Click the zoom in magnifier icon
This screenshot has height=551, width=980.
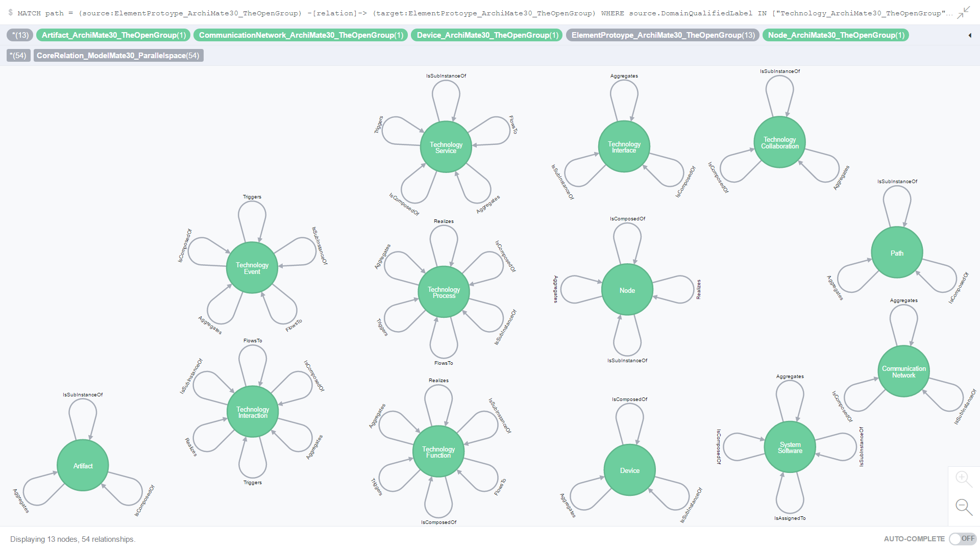963,479
